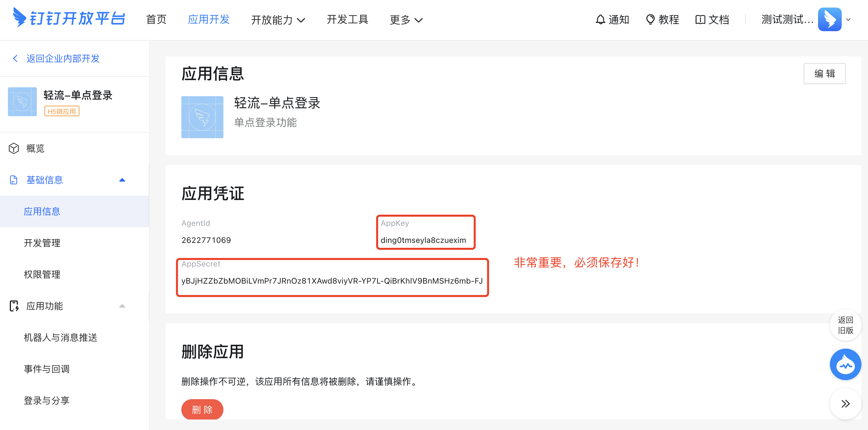The image size is (868, 430).
Task: Select the 应用开发 navigation tab
Action: tap(209, 19)
